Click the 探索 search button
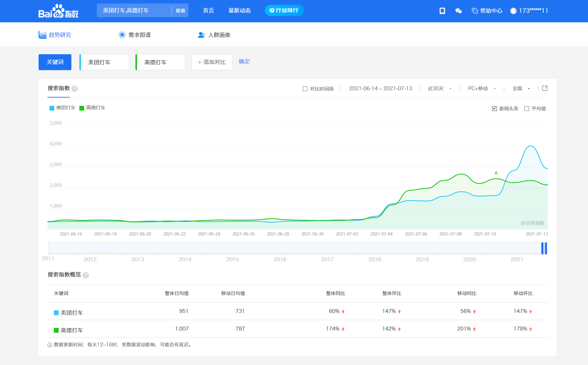Image resolution: width=588 pixels, height=365 pixels. click(180, 11)
